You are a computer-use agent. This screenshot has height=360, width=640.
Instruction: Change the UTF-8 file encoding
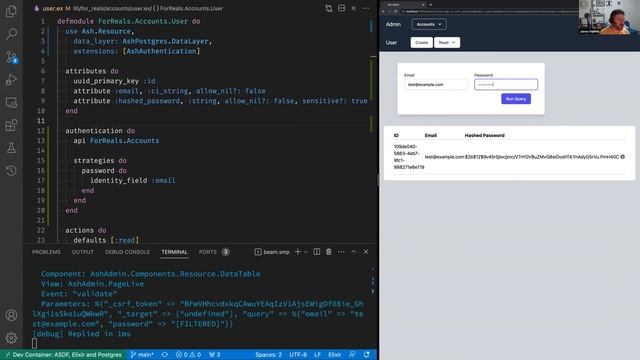coord(298,355)
